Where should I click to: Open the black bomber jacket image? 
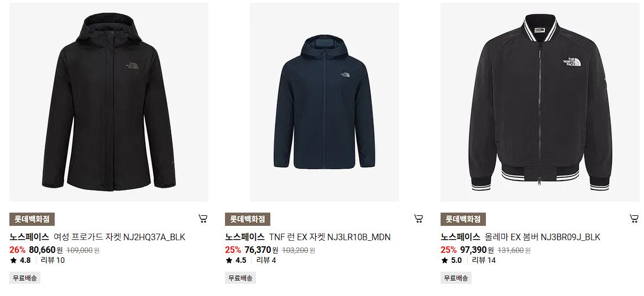[x=540, y=102]
